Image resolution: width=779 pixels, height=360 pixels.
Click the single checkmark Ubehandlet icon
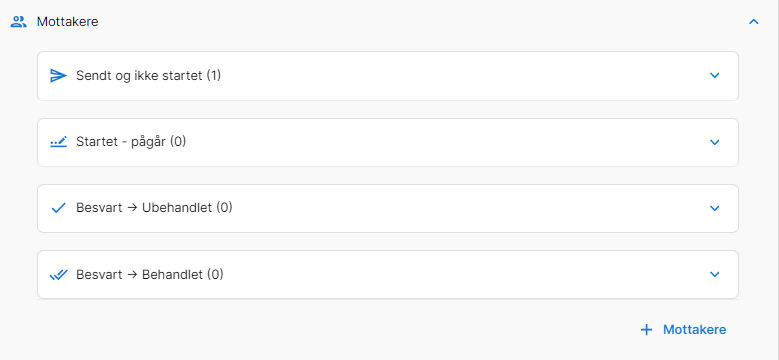59,208
